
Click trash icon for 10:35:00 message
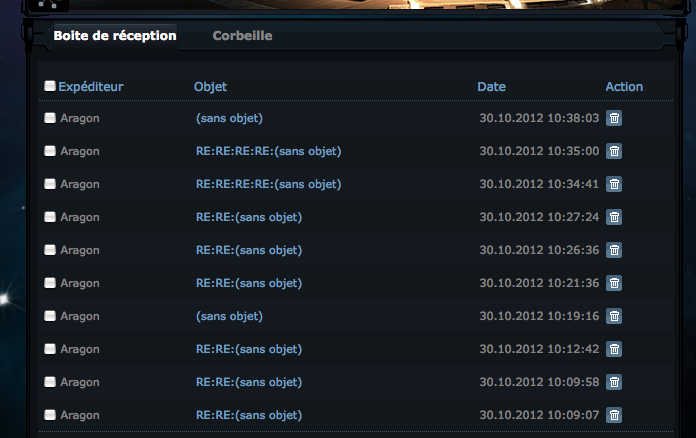tap(614, 151)
